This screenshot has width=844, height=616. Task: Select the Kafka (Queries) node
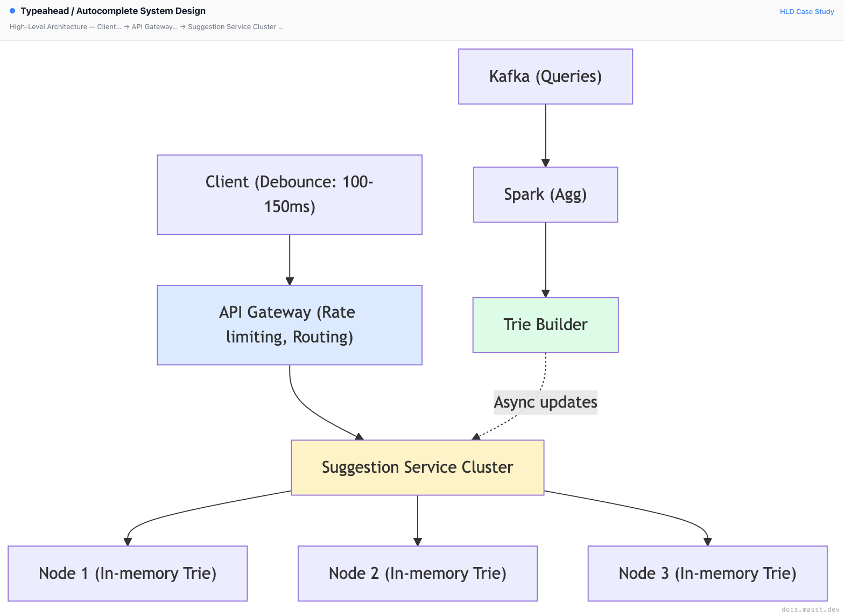pyautogui.click(x=545, y=76)
